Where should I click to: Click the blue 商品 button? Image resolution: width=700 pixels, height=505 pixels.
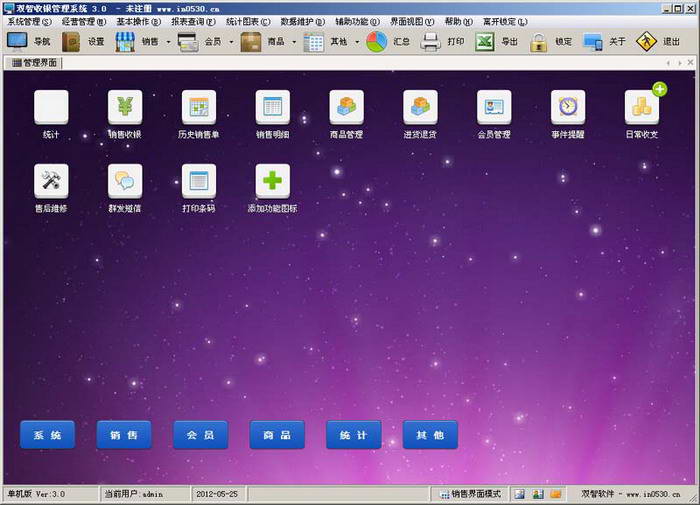point(277,434)
